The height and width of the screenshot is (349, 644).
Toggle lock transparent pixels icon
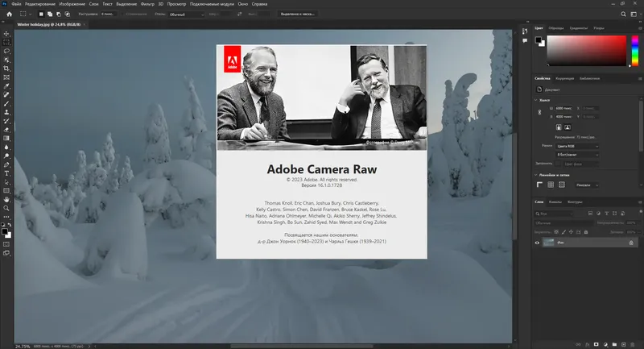(556, 232)
